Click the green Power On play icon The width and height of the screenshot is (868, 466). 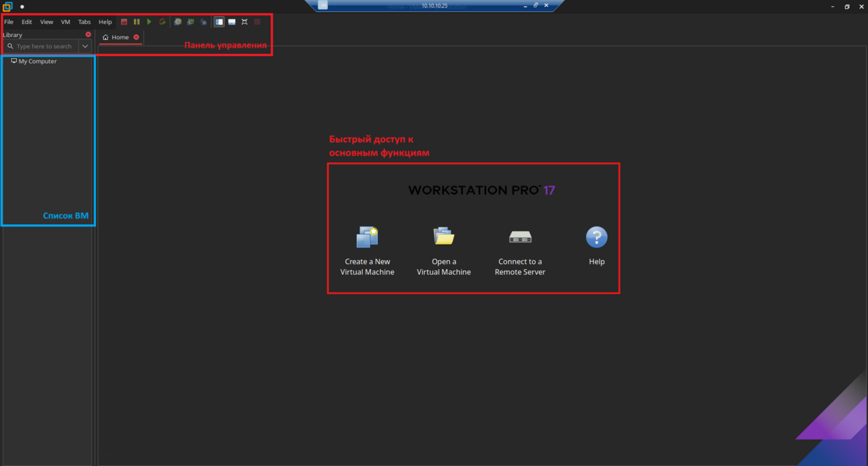click(149, 22)
